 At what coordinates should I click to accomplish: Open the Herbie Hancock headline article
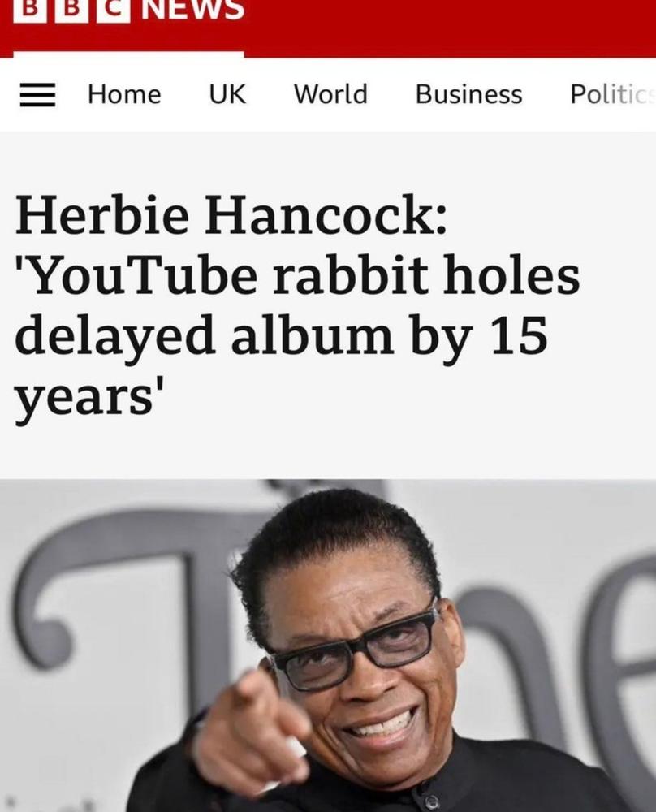coord(297,305)
